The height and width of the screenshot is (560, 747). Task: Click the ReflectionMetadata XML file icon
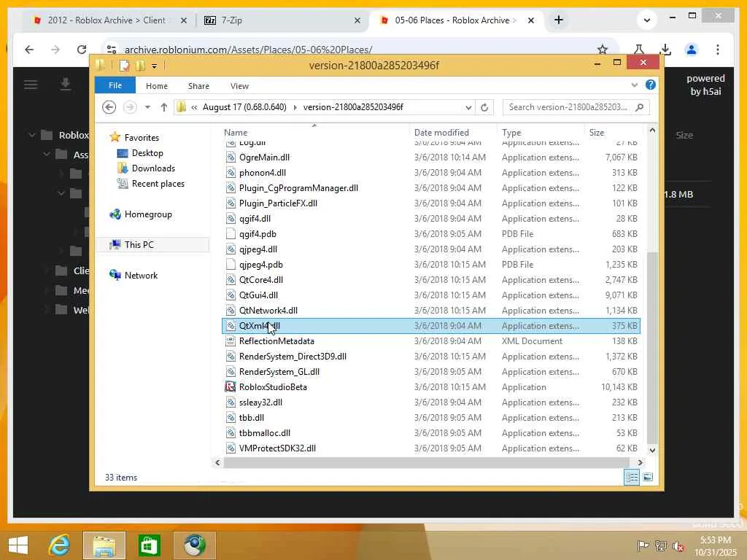coord(231,341)
